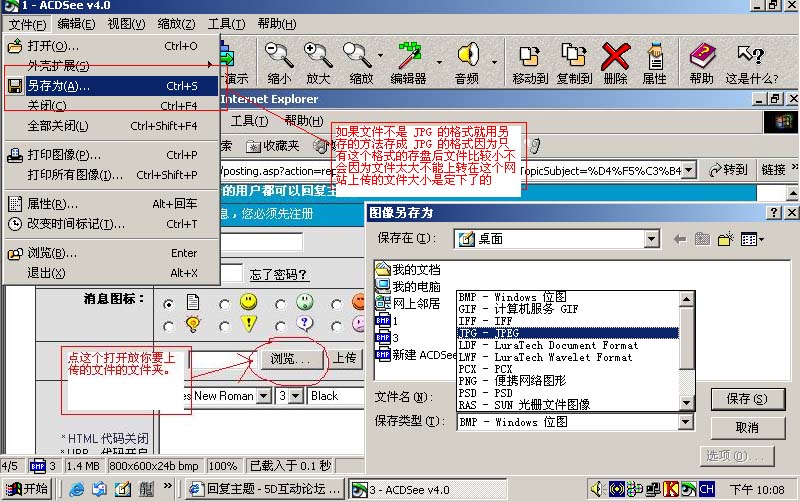This screenshot has width=800, height=502.
Task: Choose Open (打开) in File menu
Action: click(112, 46)
